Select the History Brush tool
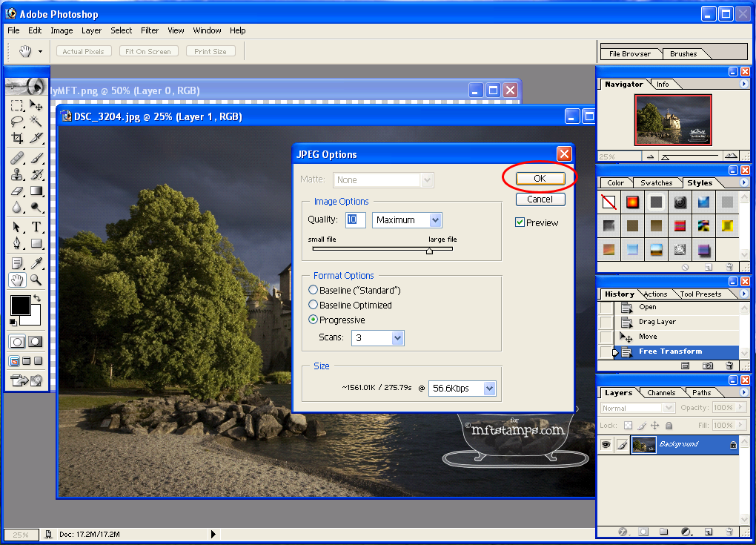The image size is (756, 545). 36,174
